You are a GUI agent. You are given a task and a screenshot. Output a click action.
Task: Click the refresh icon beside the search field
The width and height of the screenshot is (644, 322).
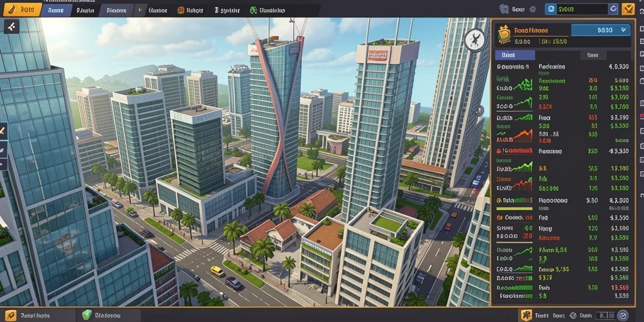coord(613,9)
